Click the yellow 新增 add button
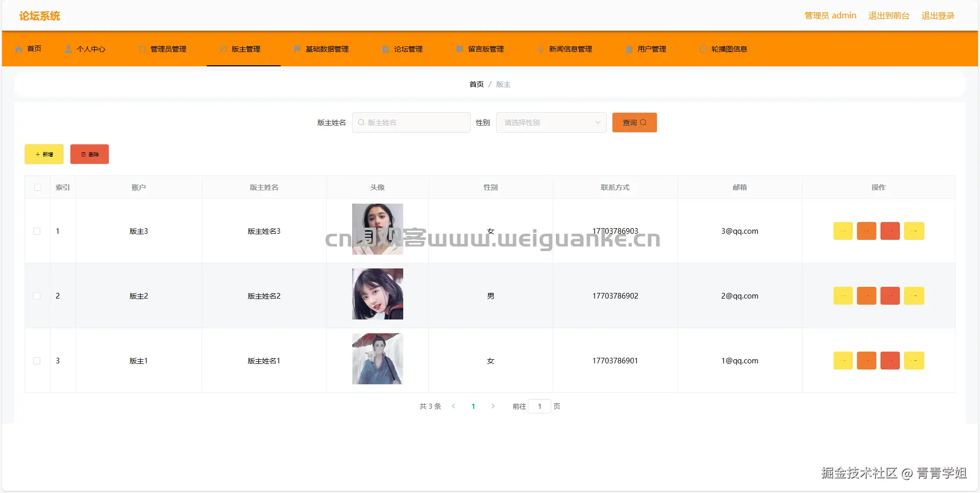This screenshot has height=493, width=980. pyautogui.click(x=44, y=154)
